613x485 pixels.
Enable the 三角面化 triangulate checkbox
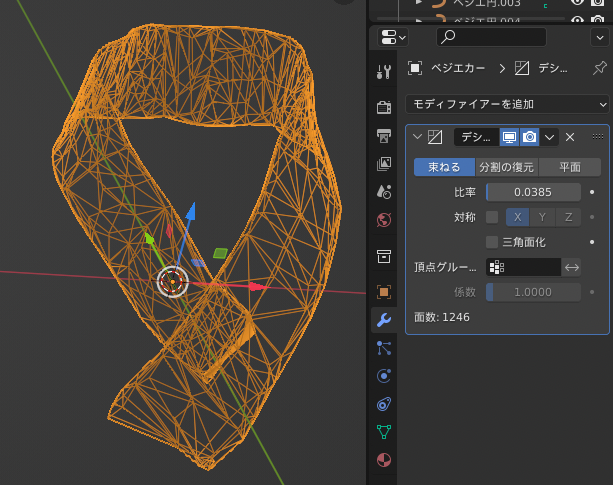pos(492,242)
